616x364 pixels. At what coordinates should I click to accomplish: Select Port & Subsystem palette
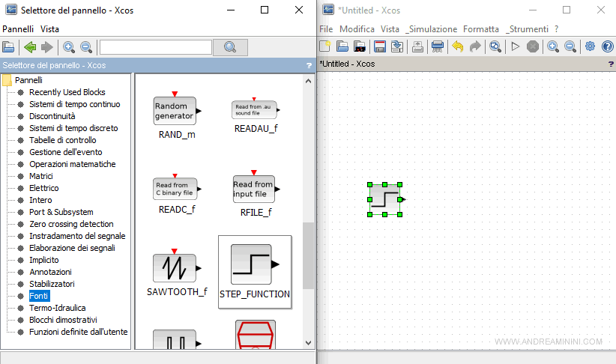point(61,212)
